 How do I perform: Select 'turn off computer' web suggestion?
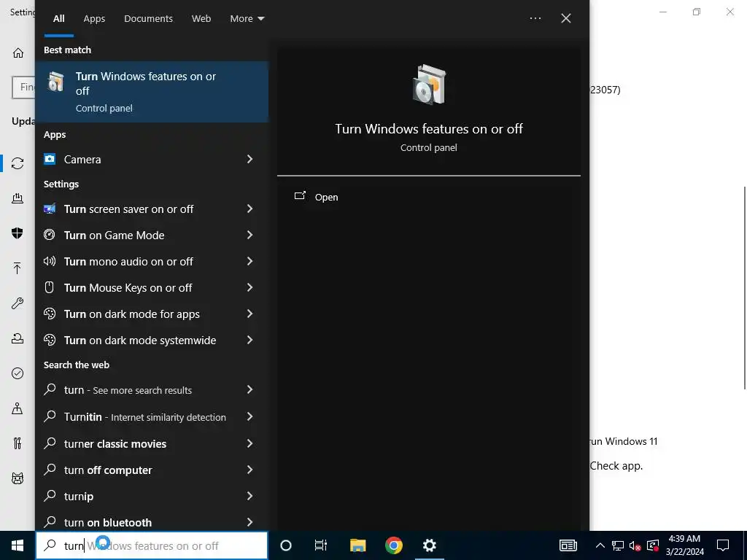(152, 470)
